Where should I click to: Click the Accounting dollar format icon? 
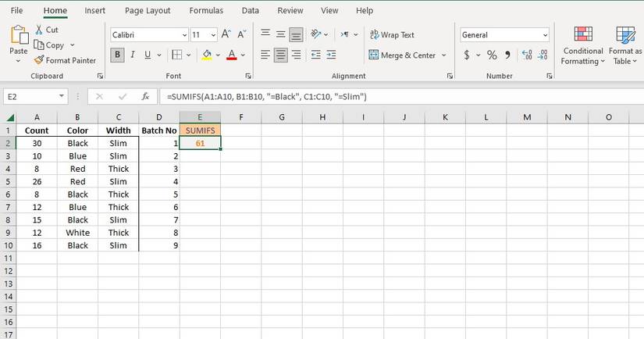(x=467, y=55)
